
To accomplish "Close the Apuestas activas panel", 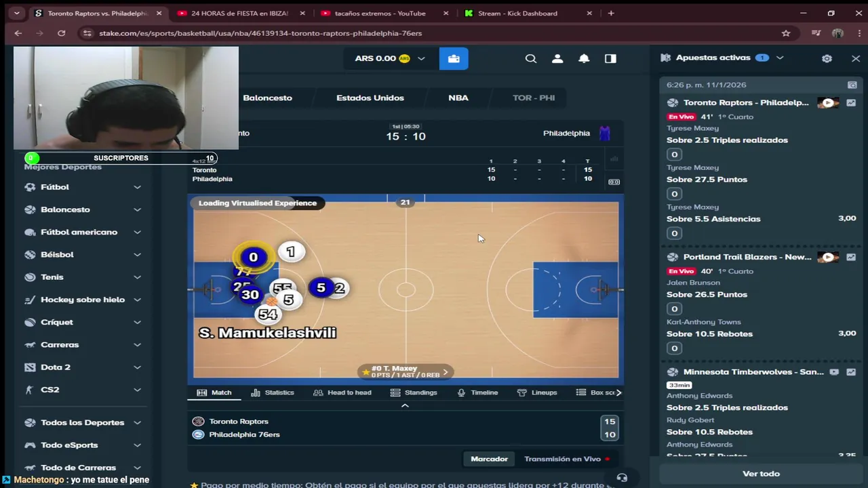I will coord(856,58).
